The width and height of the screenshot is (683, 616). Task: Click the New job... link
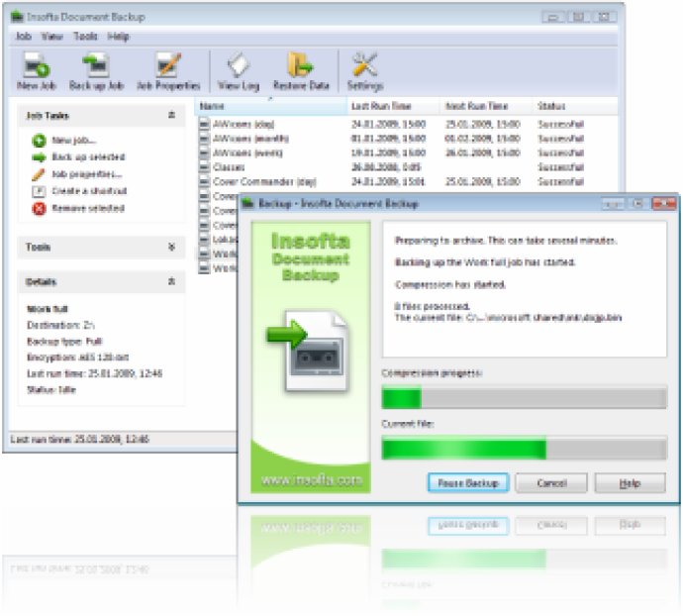coord(73,141)
